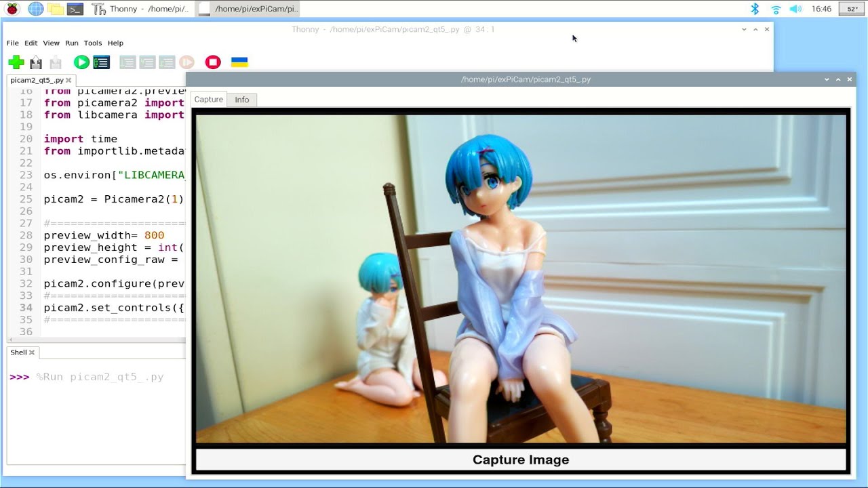Click line 34 'picam2.set_controls({'
Screen dimensions: 868x488
pyautogui.click(x=115, y=308)
